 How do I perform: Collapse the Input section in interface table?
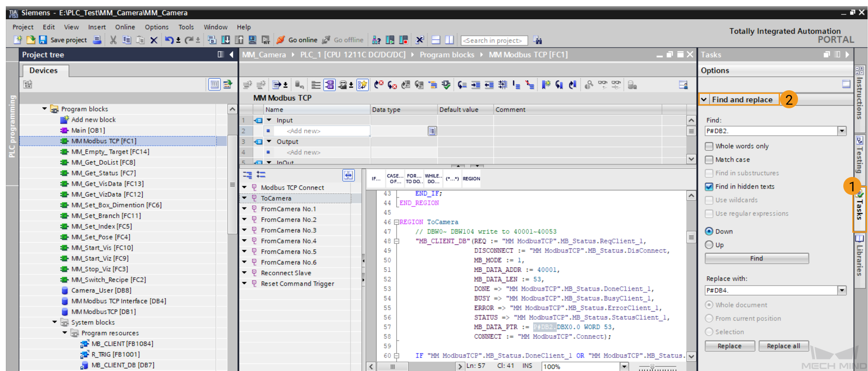[269, 120]
